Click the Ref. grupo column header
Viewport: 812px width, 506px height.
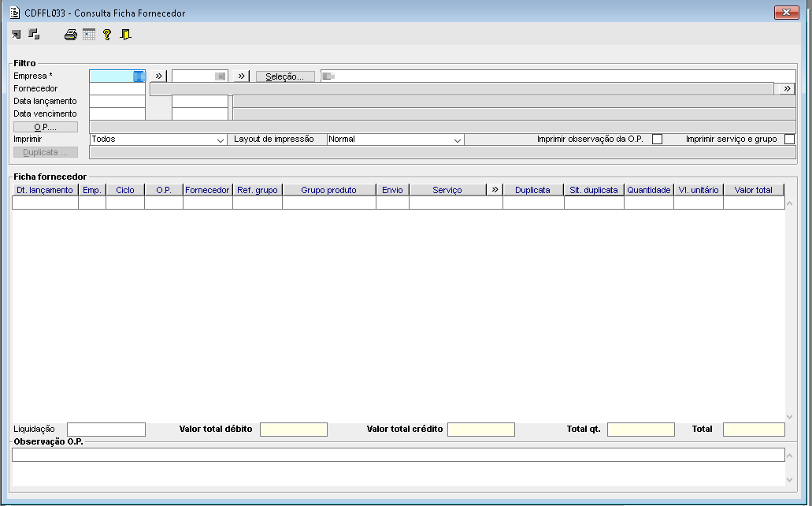point(258,190)
